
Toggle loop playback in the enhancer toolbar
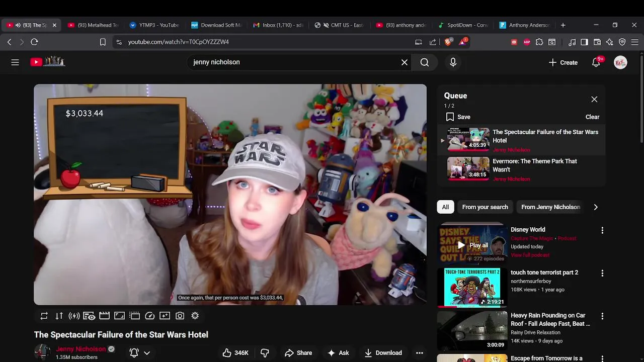pos(44,316)
